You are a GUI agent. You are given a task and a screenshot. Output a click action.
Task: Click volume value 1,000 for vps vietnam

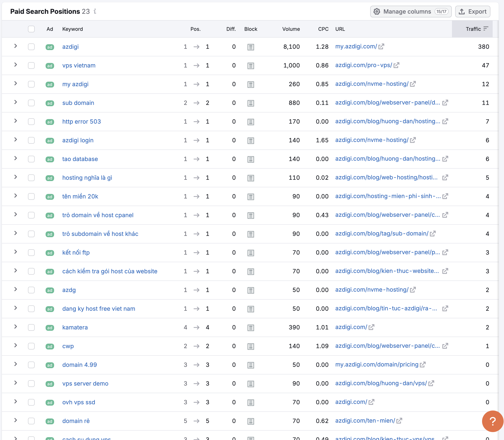[x=291, y=65]
